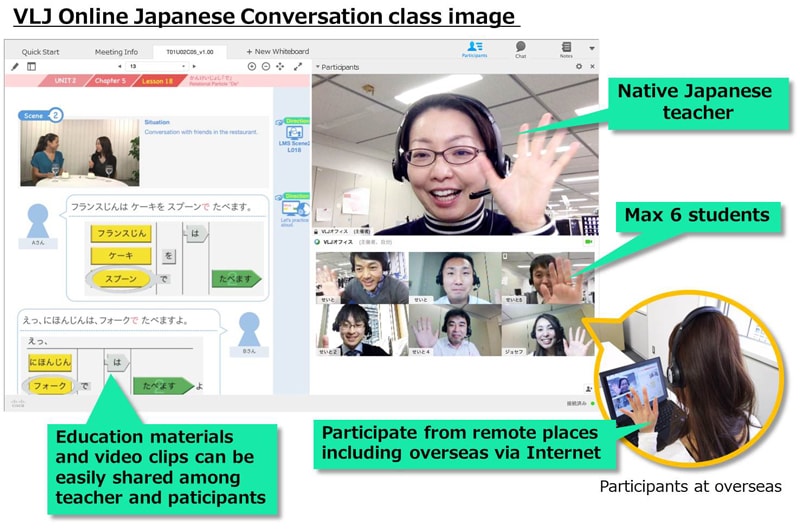This screenshot has height=529, width=800.
Task: Click the yellow スプーン word block
Action: click(121, 279)
